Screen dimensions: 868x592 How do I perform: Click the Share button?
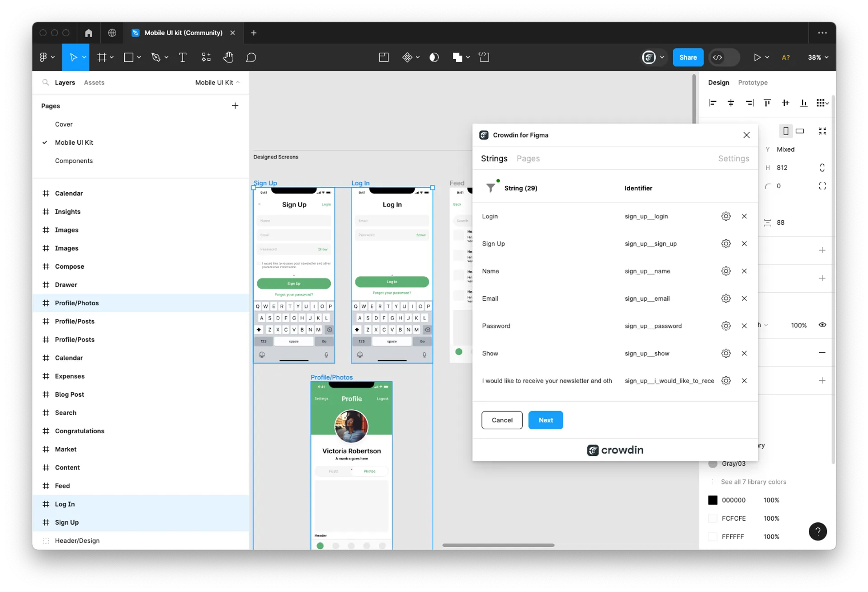tap(688, 57)
